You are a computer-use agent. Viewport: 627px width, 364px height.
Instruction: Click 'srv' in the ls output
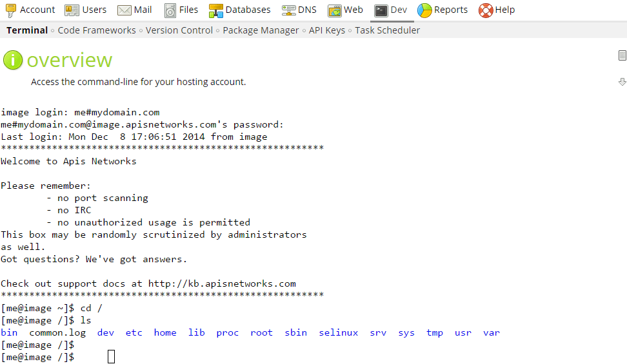click(378, 332)
